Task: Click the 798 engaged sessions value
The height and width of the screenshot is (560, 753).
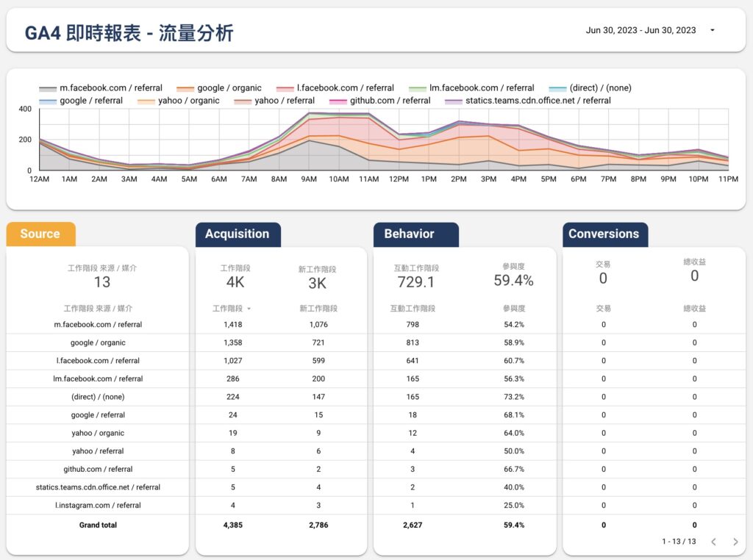Action: (x=413, y=324)
